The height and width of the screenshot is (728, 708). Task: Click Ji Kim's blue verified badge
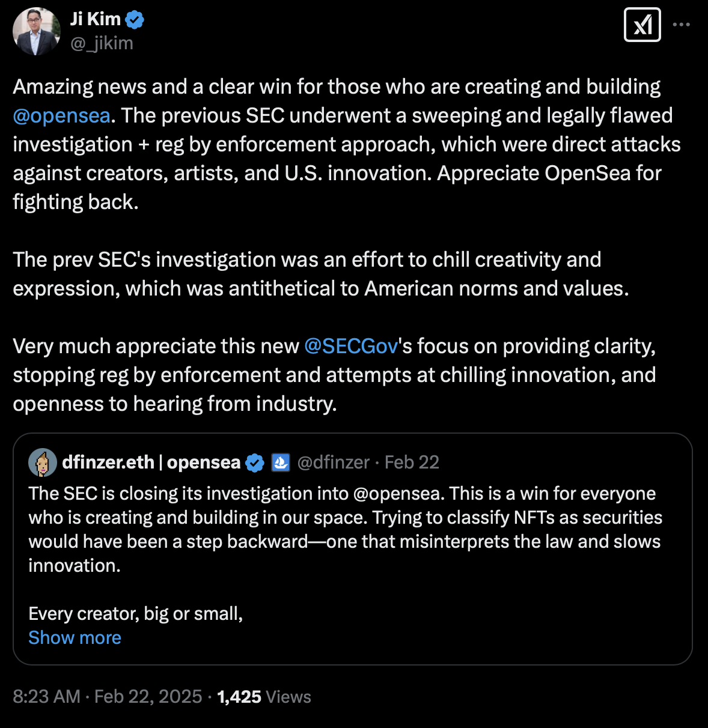coord(134,20)
